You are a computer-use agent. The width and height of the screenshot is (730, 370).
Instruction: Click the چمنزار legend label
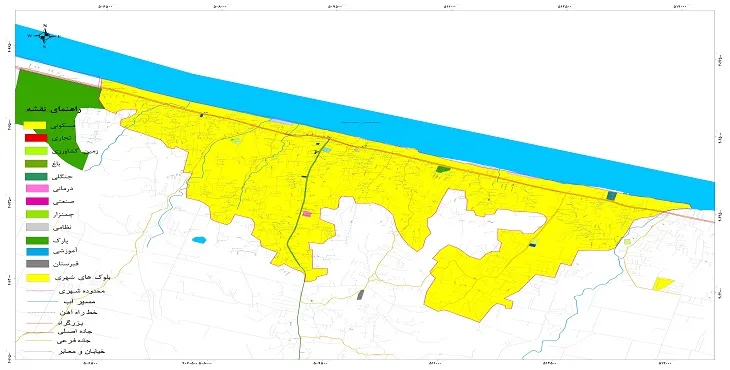click(x=63, y=215)
